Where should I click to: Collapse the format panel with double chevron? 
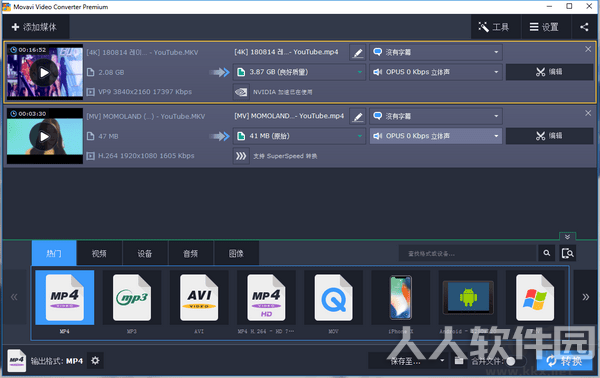567,237
